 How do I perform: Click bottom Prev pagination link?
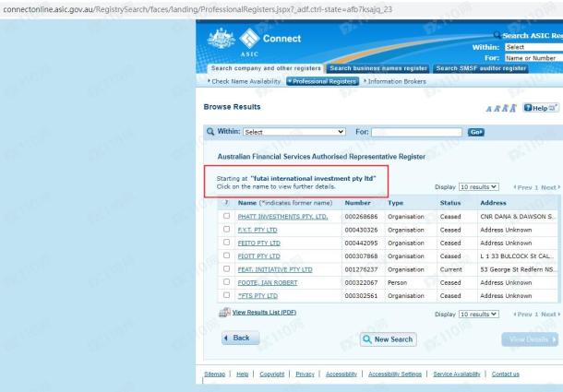(522, 315)
